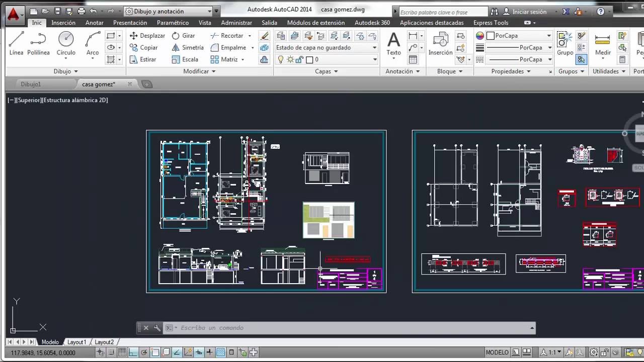Click Iniciar sesión link
Viewport: 644px width, 362px height.
tap(529, 12)
